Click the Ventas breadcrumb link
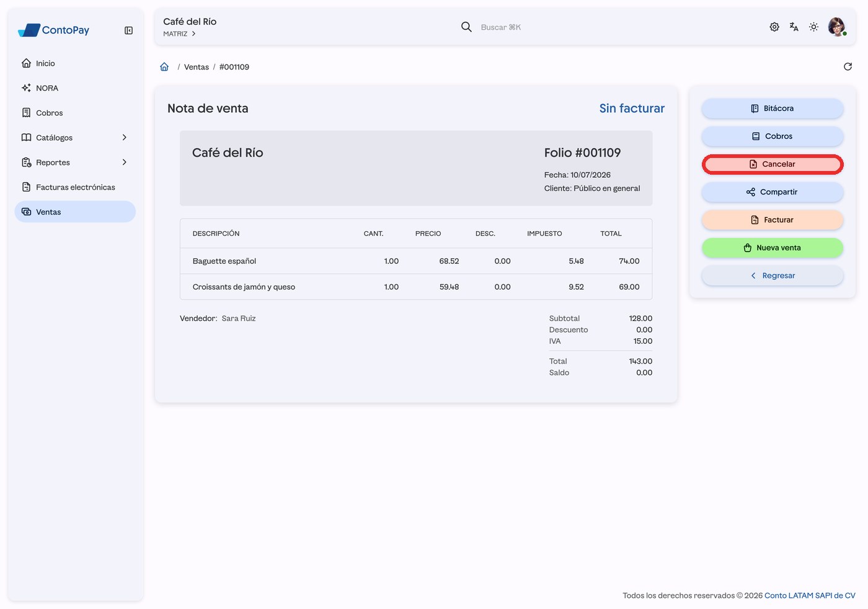The height and width of the screenshot is (609, 868). pyautogui.click(x=197, y=67)
